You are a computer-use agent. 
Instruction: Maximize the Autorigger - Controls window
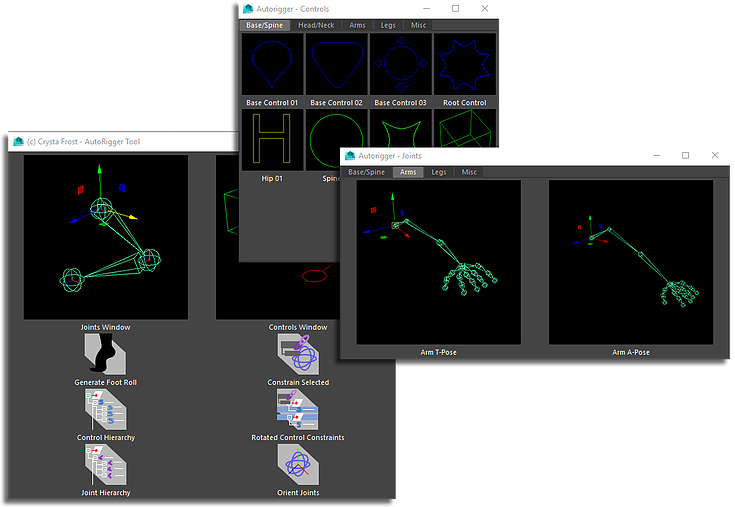pyautogui.click(x=455, y=8)
